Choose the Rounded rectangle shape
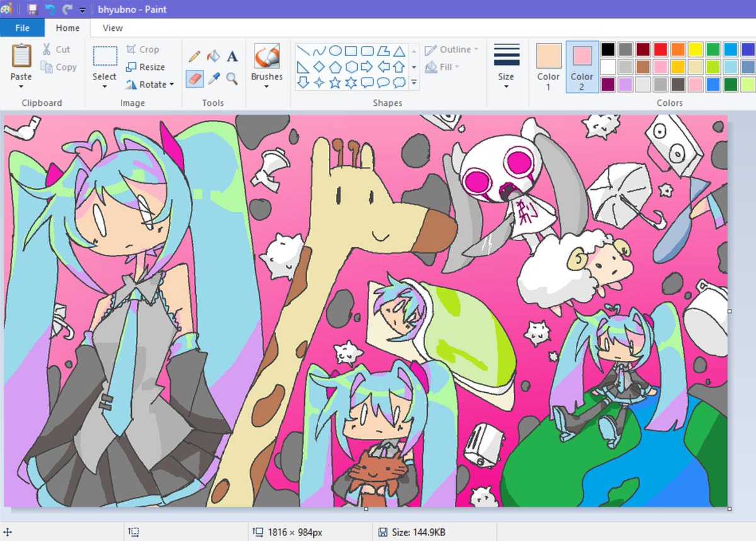 click(x=367, y=51)
